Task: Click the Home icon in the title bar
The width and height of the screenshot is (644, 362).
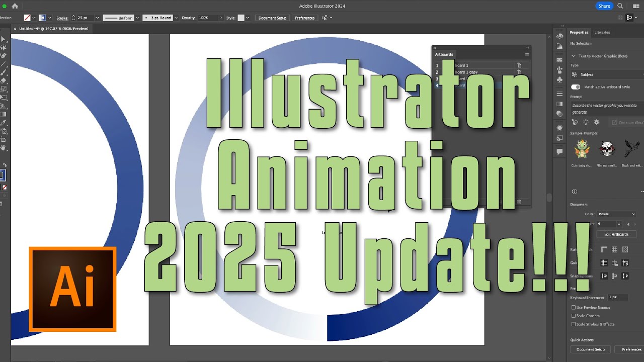Action: click(15, 6)
